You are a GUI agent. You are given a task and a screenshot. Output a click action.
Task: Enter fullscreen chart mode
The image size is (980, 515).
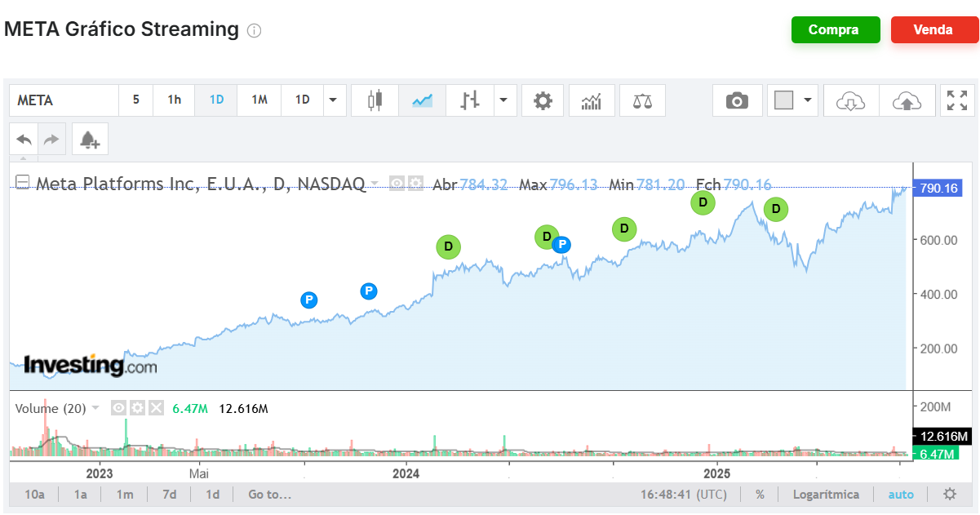click(957, 100)
